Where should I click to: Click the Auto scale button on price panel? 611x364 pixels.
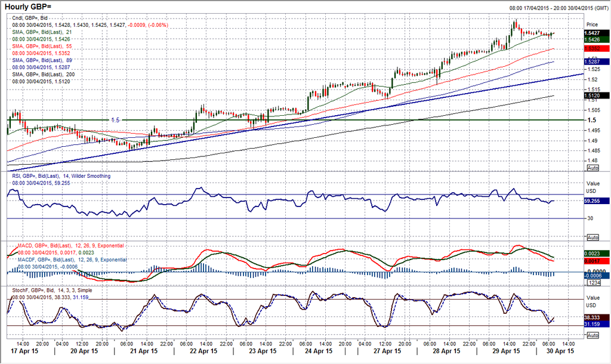[593, 168]
